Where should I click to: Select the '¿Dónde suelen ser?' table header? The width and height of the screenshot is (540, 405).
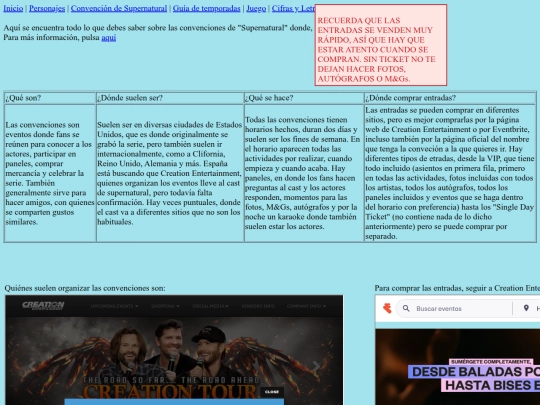170,98
